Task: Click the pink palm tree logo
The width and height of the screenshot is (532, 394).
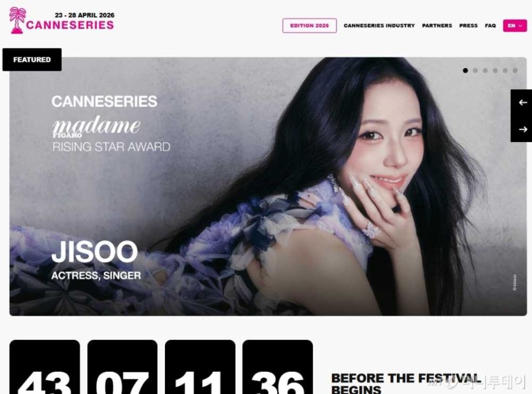Action: tap(17, 20)
